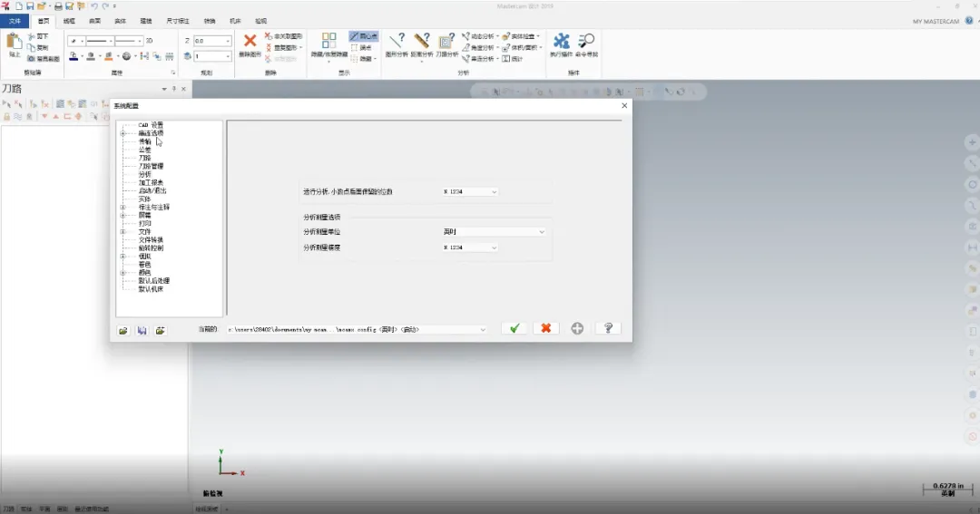Click MY MASTERCAM link
The height and width of the screenshot is (514, 980).
936,21
